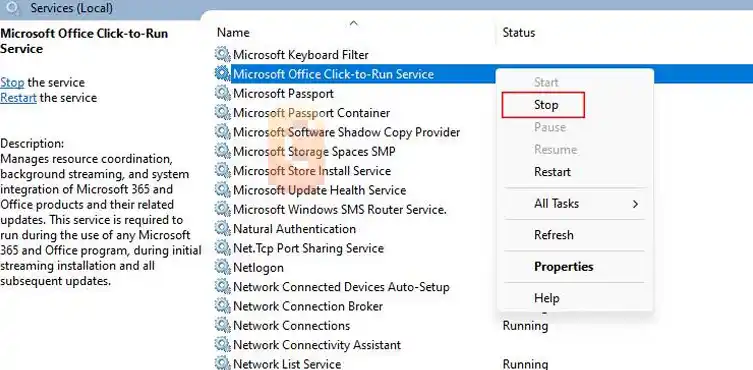Select Microsoft Update Health Service
This screenshot has height=370, width=753.
coord(320,190)
